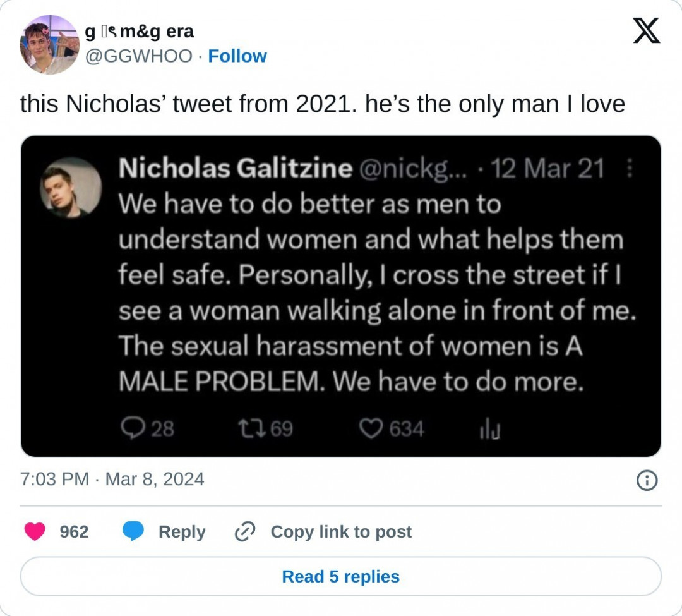The width and height of the screenshot is (682, 616).
Task: Click the copy link chain icon
Action: click(x=244, y=532)
